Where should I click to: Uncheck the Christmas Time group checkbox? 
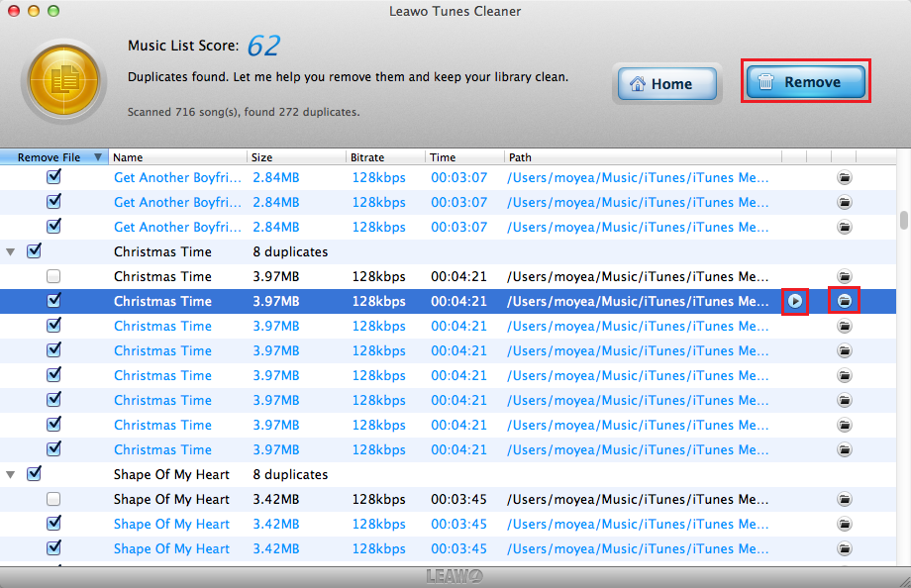click(34, 251)
